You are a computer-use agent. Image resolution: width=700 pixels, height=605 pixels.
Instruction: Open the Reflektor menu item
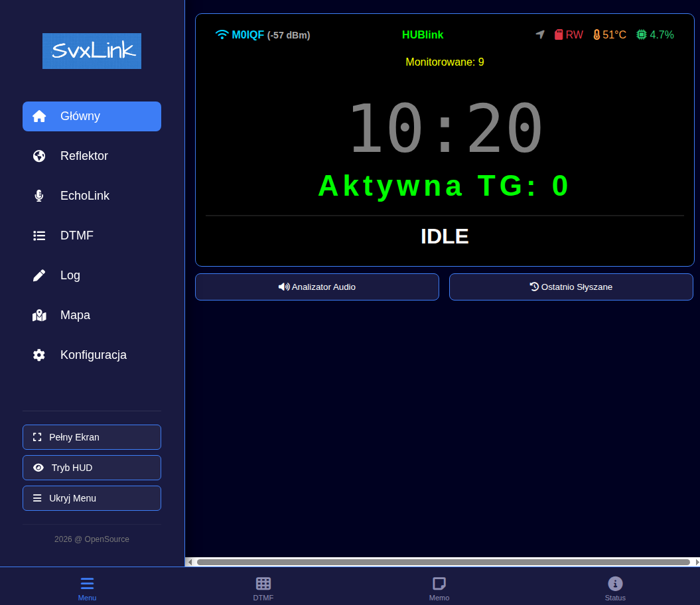pos(92,156)
